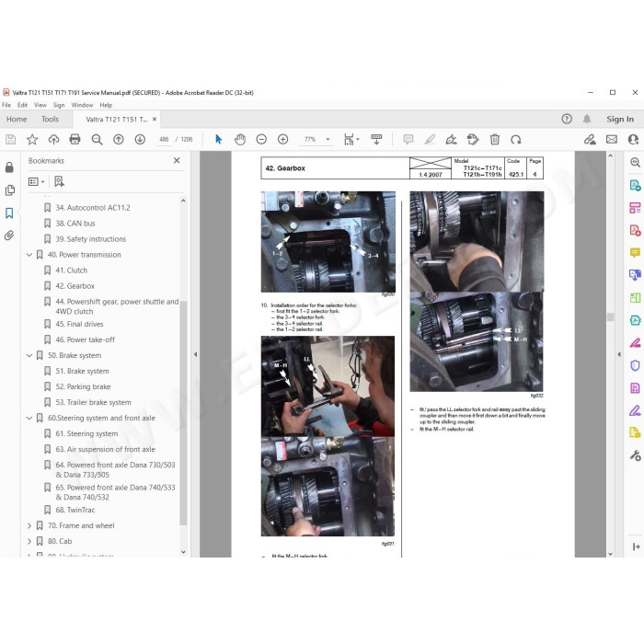Collapse 60.Steering system and front axle

click(x=29, y=418)
